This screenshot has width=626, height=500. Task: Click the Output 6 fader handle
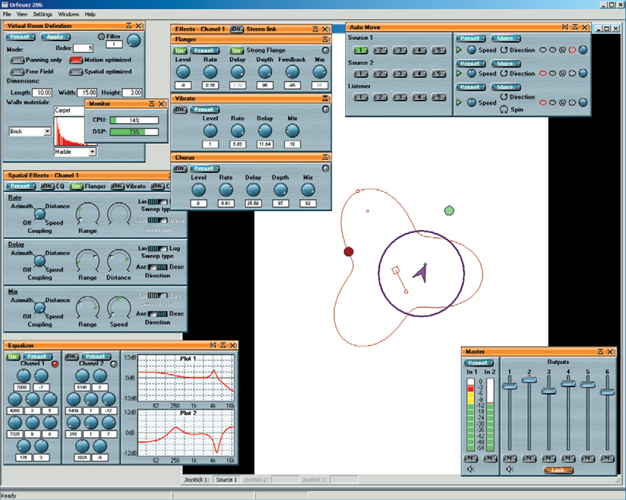607,392
